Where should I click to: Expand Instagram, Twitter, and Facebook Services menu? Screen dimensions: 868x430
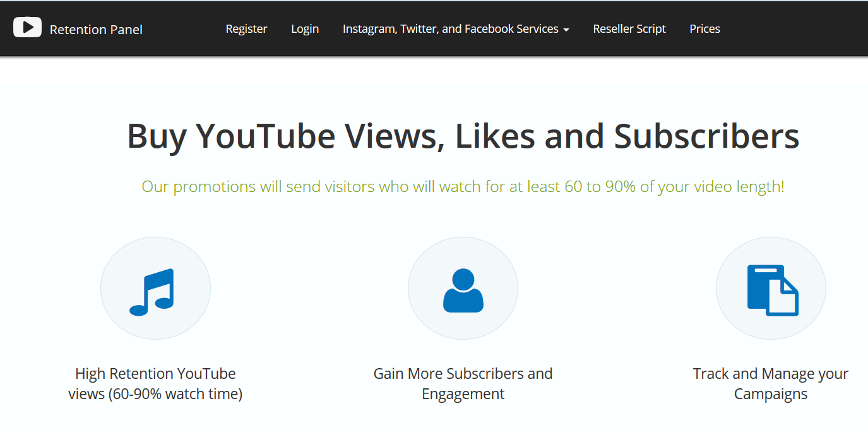pyautogui.click(x=456, y=28)
